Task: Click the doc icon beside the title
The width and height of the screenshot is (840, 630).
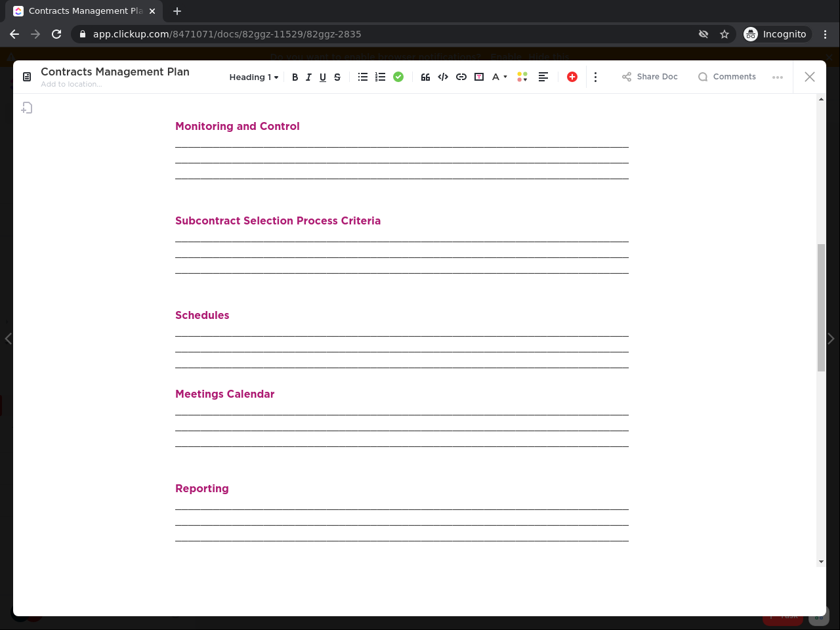Action: [x=27, y=77]
